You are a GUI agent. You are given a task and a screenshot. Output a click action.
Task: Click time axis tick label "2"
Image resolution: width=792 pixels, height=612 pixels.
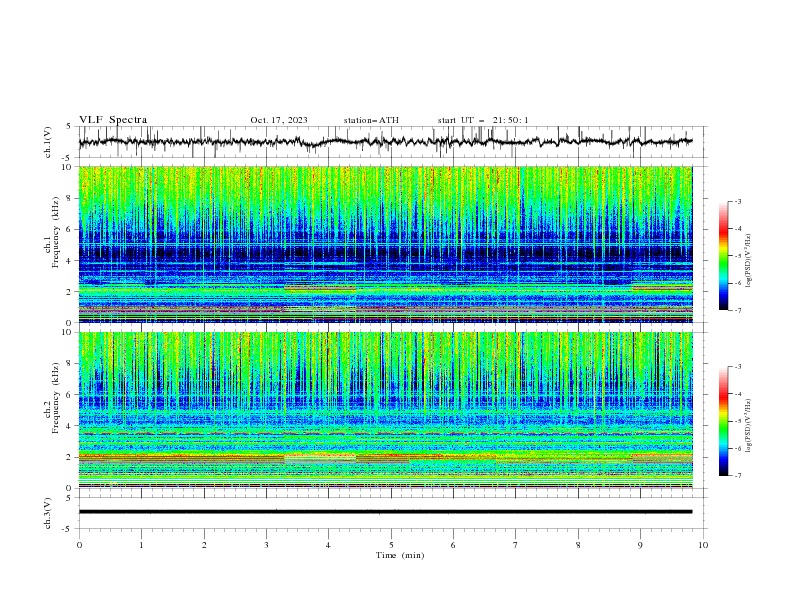click(x=204, y=545)
